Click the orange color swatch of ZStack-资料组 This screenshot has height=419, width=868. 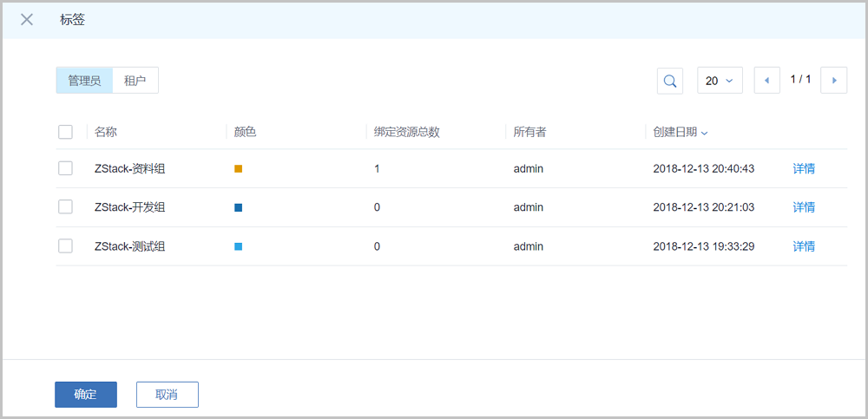point(239,168)
